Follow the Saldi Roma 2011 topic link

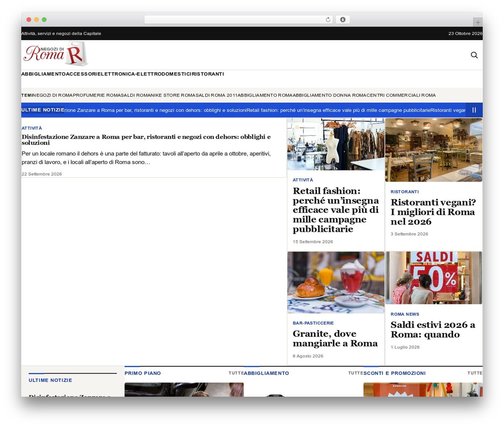coord(216,95)
